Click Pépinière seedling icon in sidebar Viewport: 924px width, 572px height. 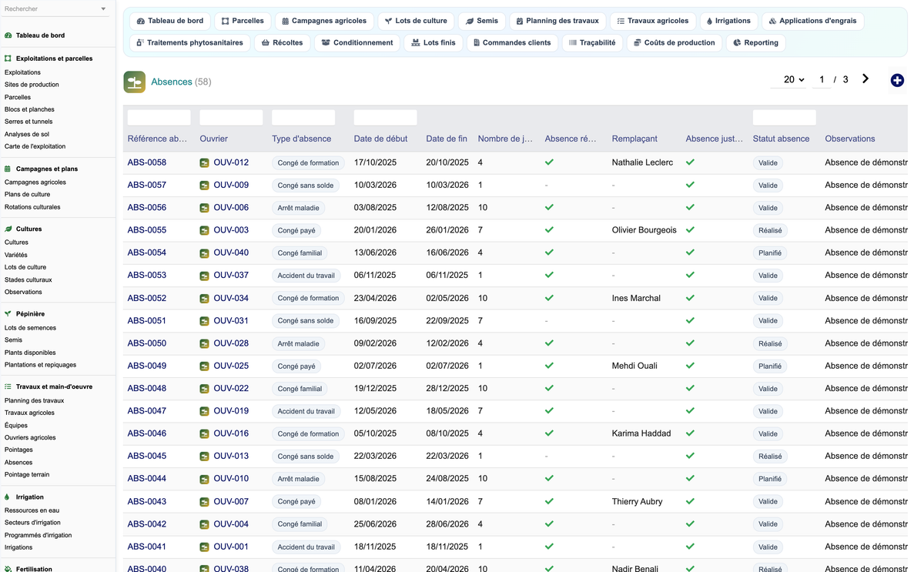(x=8, y=314)
